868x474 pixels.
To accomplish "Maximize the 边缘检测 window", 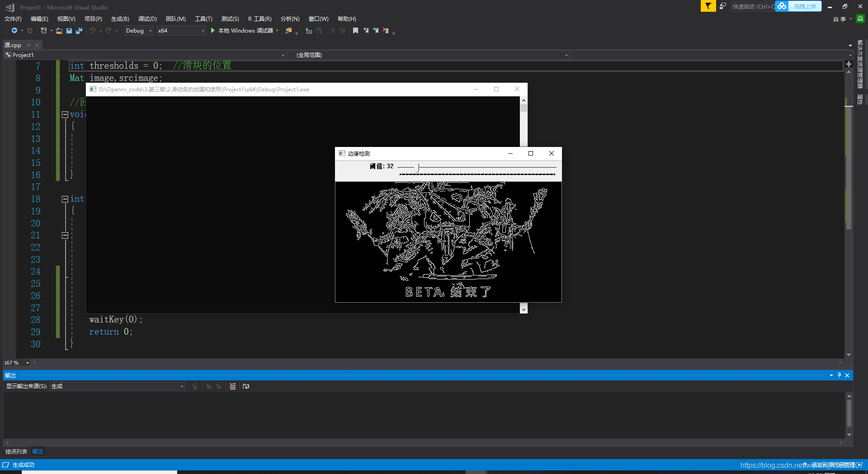I will pyautogui.click(x=531, y=153).
